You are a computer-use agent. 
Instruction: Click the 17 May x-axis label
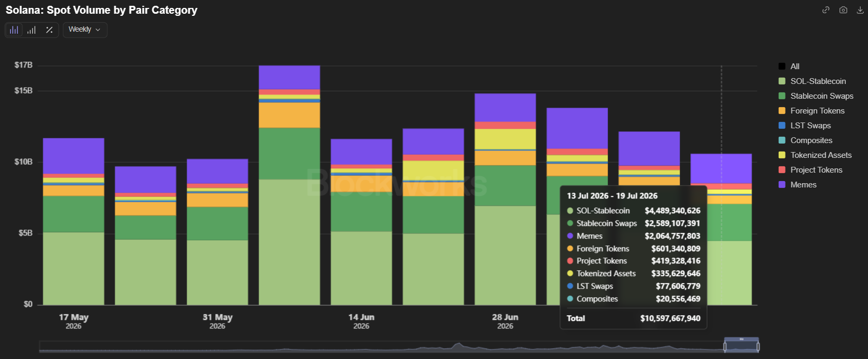(x=73, y=321)
